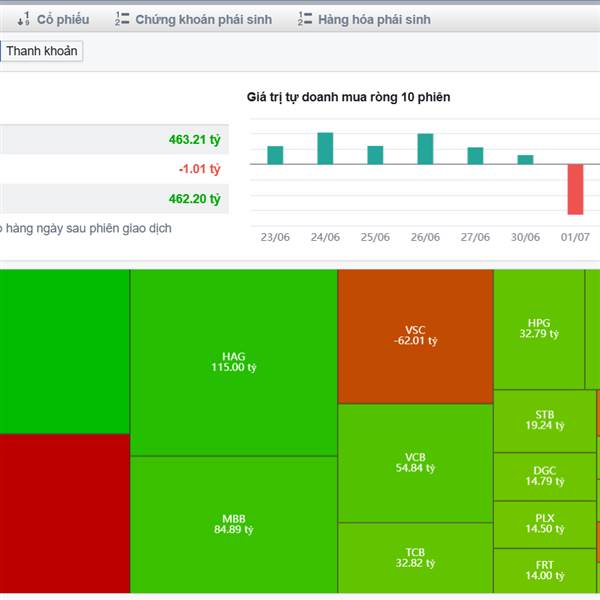This screenshot has height=600, width=600.
Task: Select the 24/06 chart bar
Action: (325, 148)
